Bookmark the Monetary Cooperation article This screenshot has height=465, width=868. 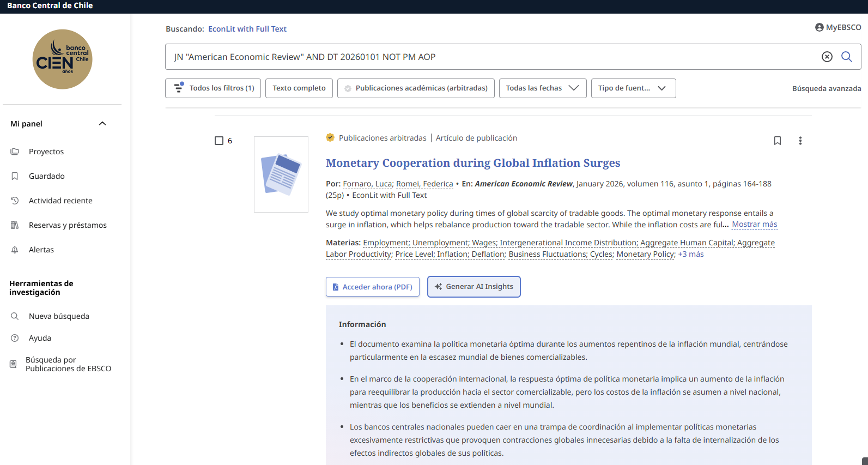(x=777, y=141)
